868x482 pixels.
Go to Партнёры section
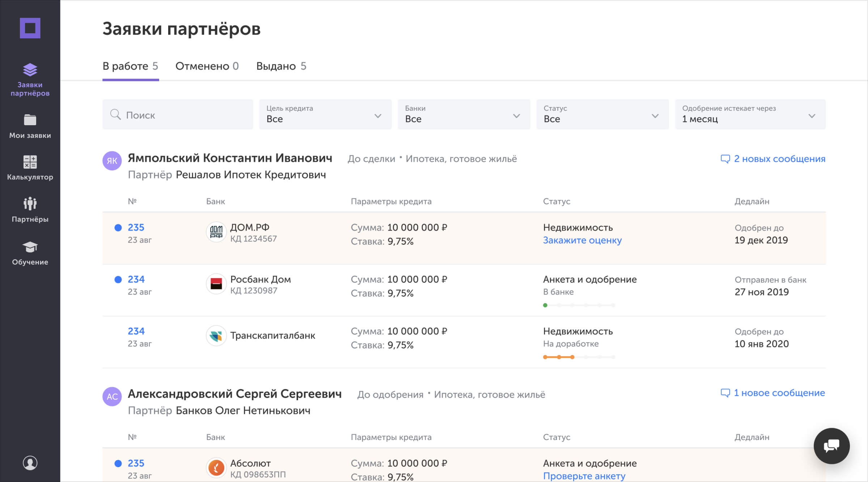pos(30,210)
